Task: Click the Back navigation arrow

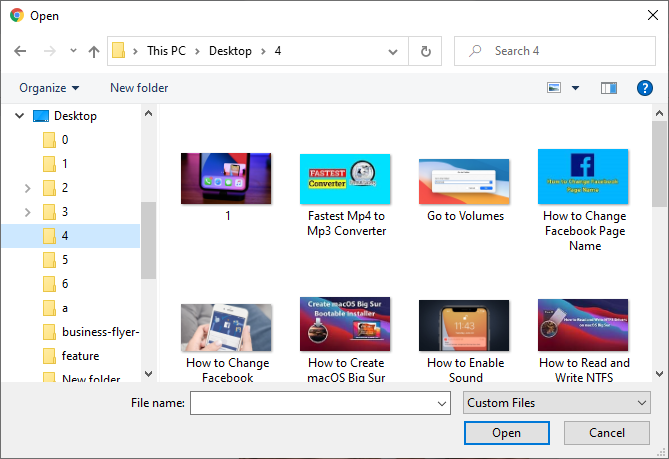Action: point(21,51)
